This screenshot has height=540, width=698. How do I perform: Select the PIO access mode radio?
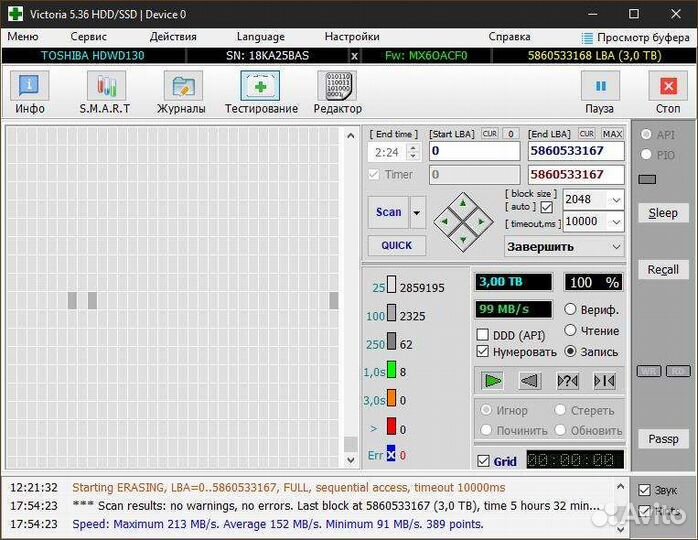646,154
